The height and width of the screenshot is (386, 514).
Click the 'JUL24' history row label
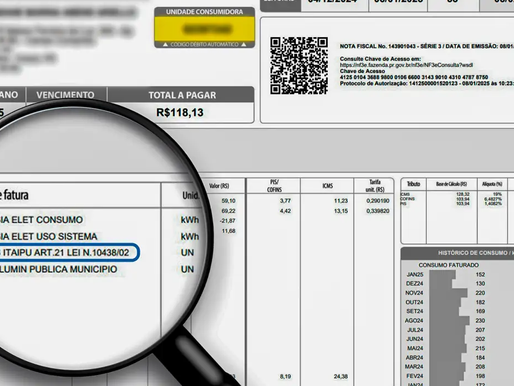click(x=415, y=330)
